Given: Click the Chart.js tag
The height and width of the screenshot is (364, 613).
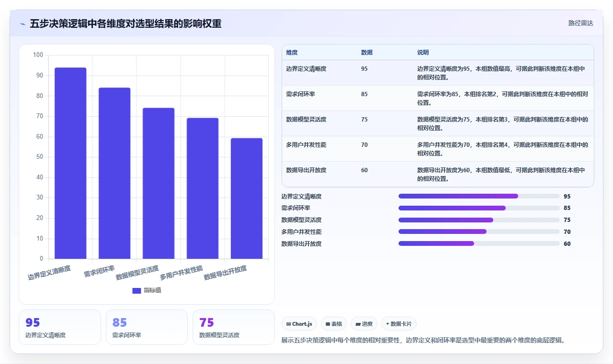Looking at the screenshot, I should coord(299,324).
